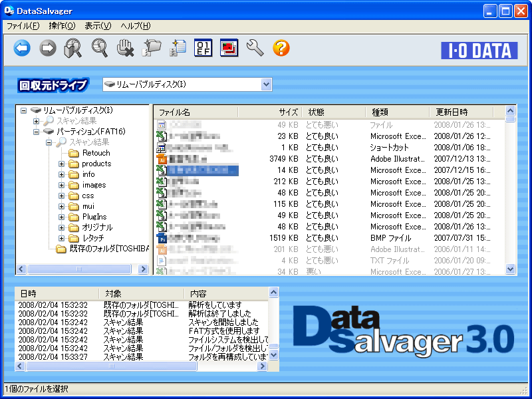532x399 pixels.
Task: Expand the images folder node
Action: coord(61,186)
